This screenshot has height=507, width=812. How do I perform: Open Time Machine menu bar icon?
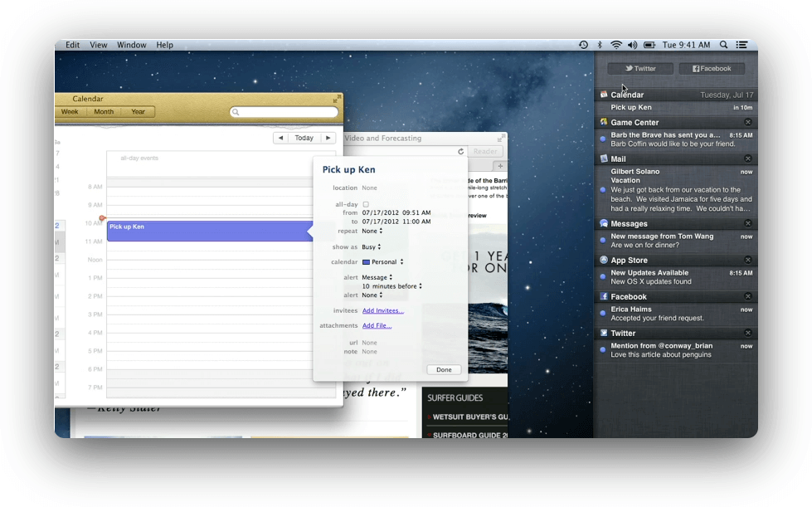click(x=583, y=45)
